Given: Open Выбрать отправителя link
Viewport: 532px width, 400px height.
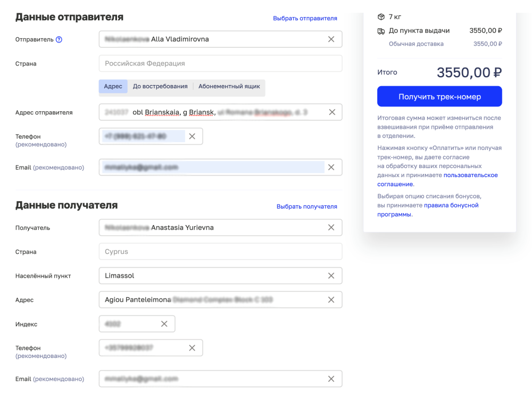Looking at the screenshot, I should [305, 18].
